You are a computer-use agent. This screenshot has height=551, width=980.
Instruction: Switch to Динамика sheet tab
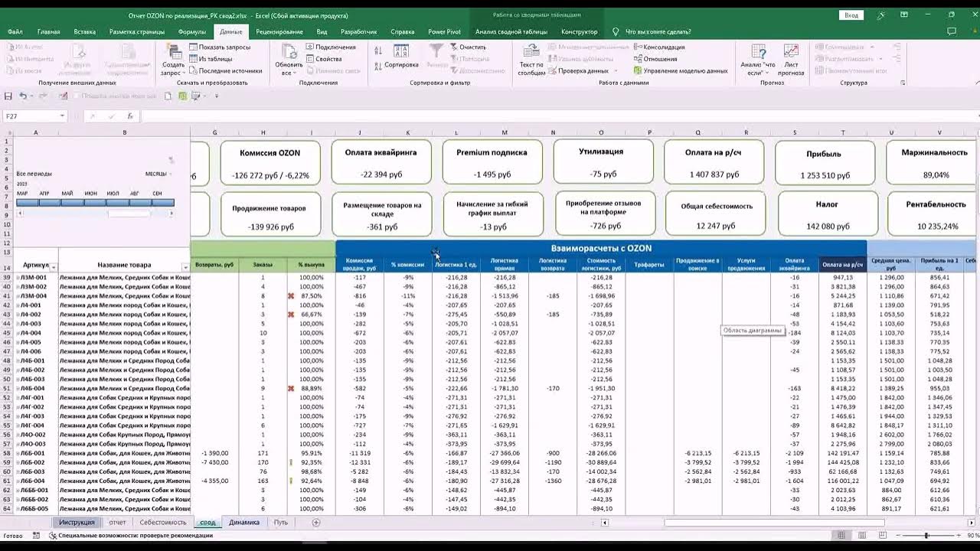click(x=244, y=523)
